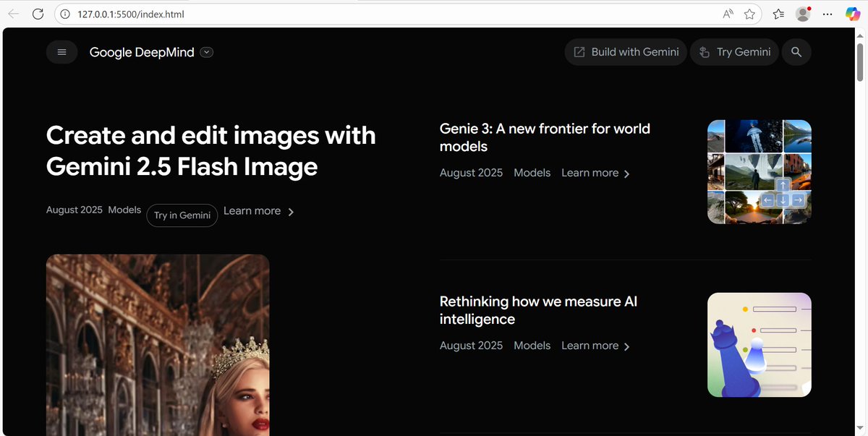The width and height of the screenshot is (868, 436).
Task: Open the Favorites list icon in toolbar
Action: click(778, 14)
